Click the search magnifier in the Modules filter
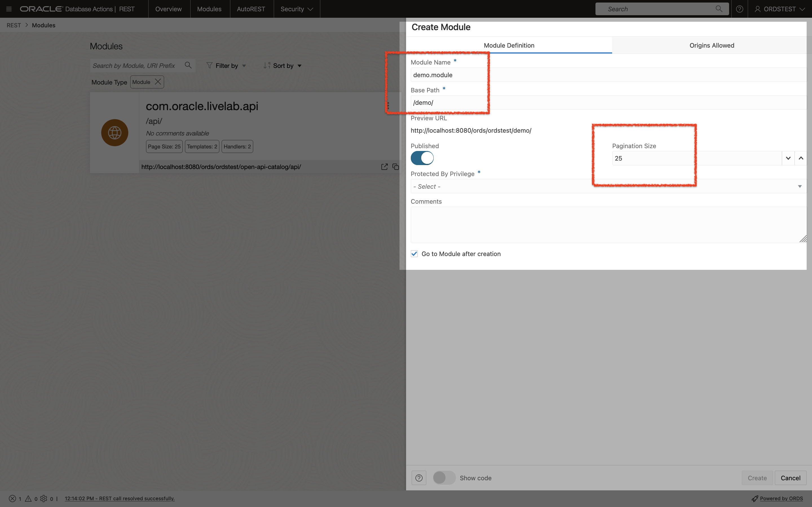 [188, 65]
